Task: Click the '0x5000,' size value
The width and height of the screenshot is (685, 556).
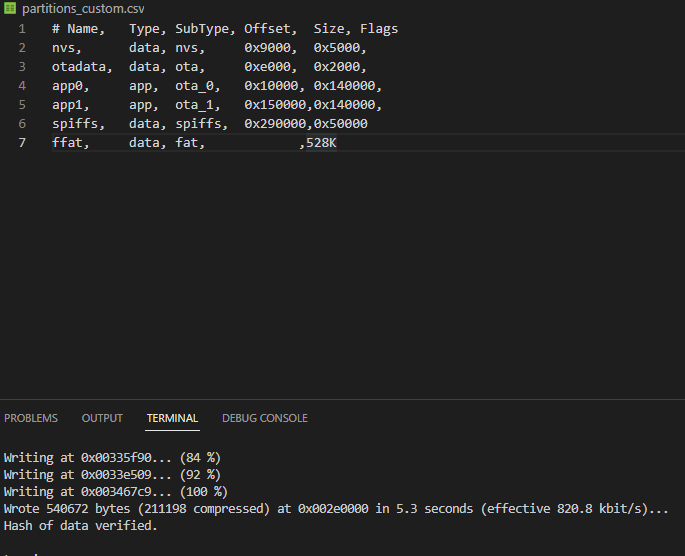Action: [x=340, y=48]
